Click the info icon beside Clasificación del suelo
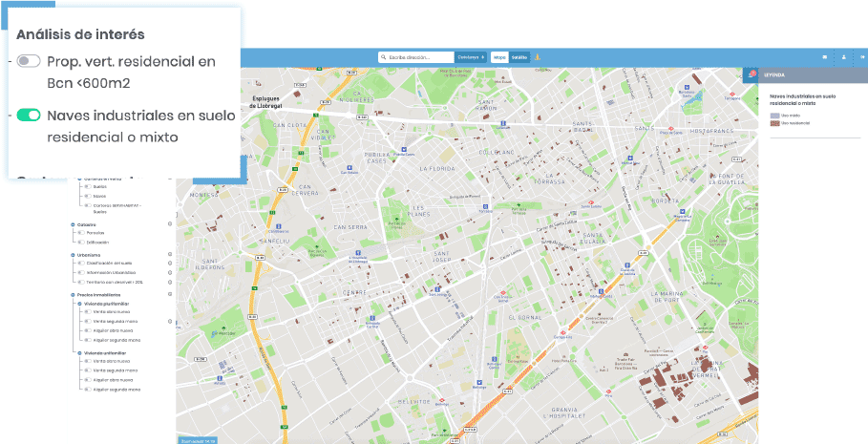This screenshot has width=868, height=444. (170, 264)
